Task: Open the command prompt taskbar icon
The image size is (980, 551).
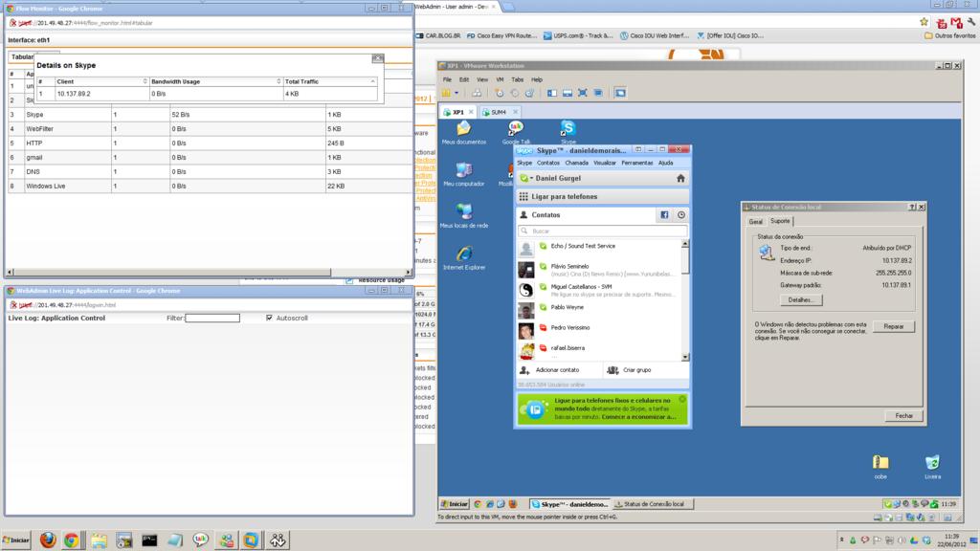Action: (149, 540)
